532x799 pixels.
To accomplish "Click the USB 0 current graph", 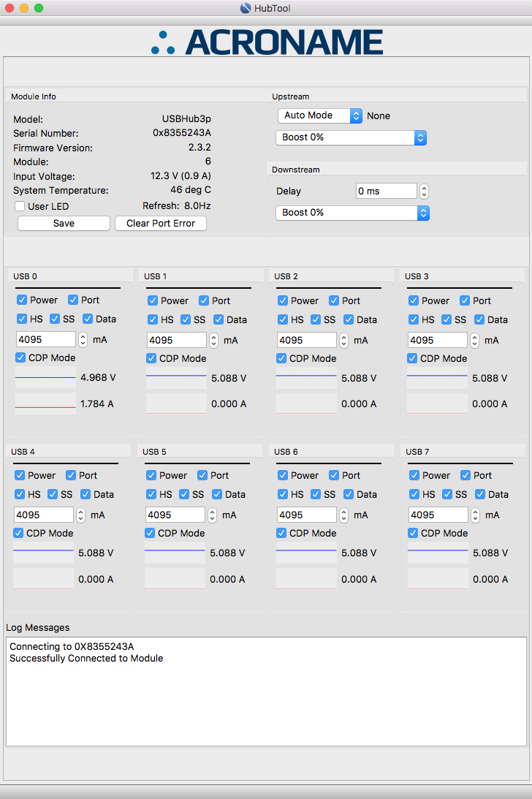I will 45,404.
